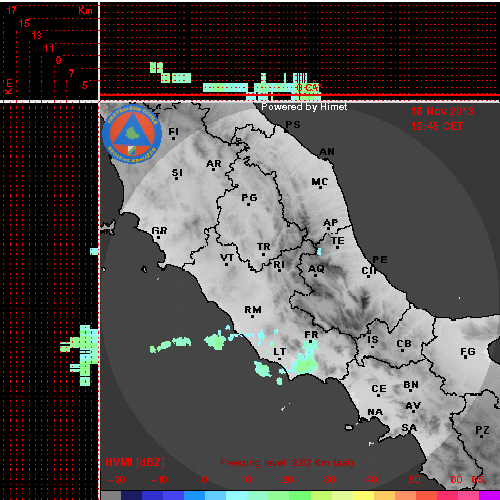500x500 pixels.
Task: Click the Freezing level 2.82 Km text
Action: (x=287, y=463)
